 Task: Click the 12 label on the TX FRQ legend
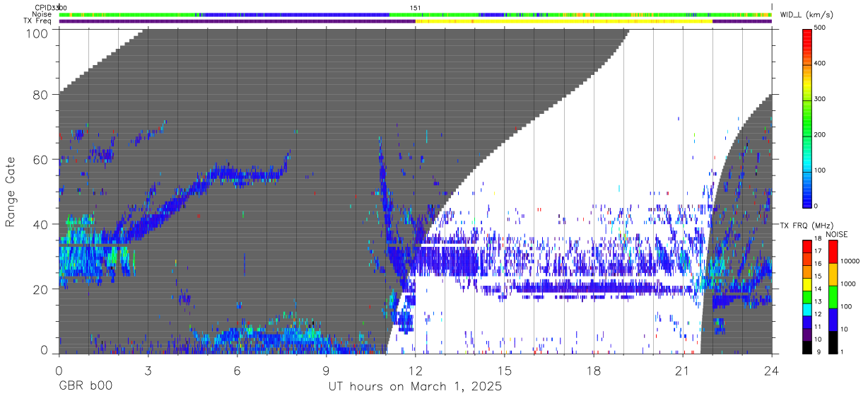click(x=819, y=314)
